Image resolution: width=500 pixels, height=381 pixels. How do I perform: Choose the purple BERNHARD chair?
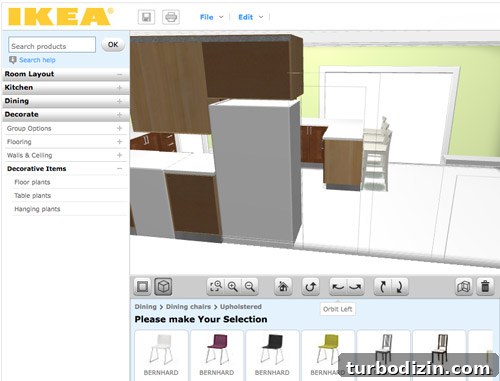pos(217,355)
